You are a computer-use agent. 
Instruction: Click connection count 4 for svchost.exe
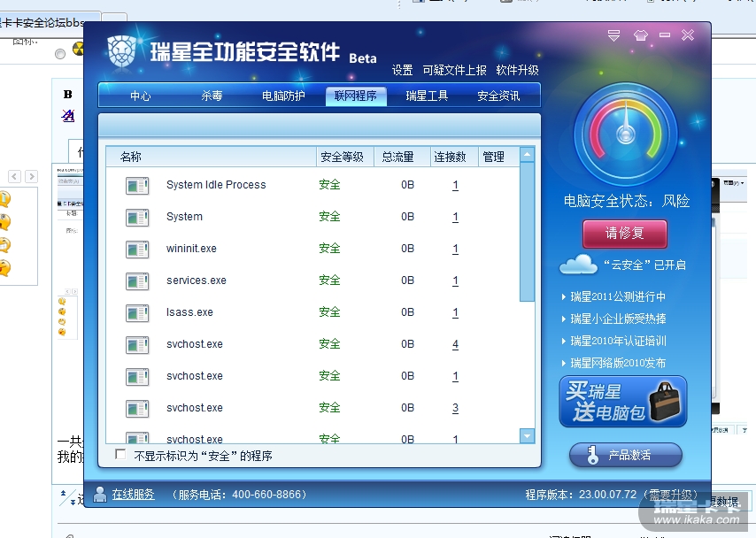coord(456,344)
